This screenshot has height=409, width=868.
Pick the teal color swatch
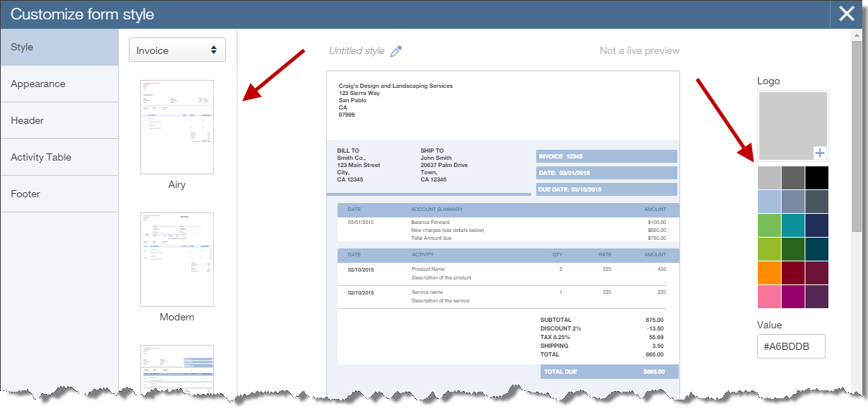793,225
